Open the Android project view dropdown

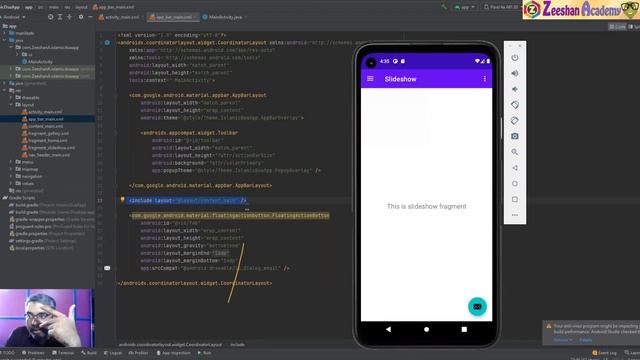click(x=13, y=17)
